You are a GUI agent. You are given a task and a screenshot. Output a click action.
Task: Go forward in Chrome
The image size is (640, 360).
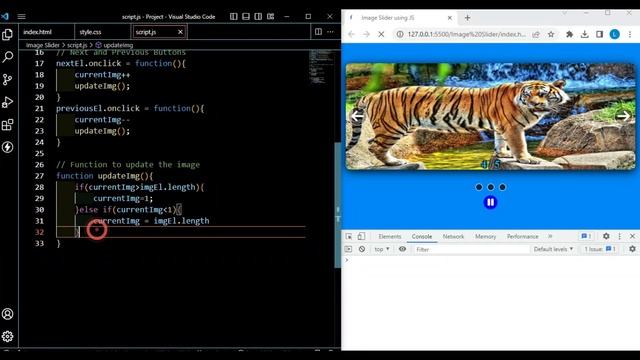(366, 35)
